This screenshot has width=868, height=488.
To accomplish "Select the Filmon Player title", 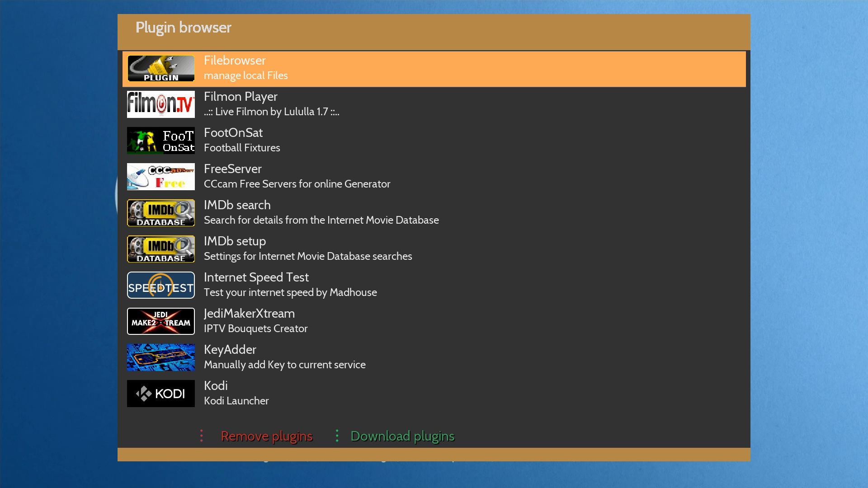I will click(241, 97).
